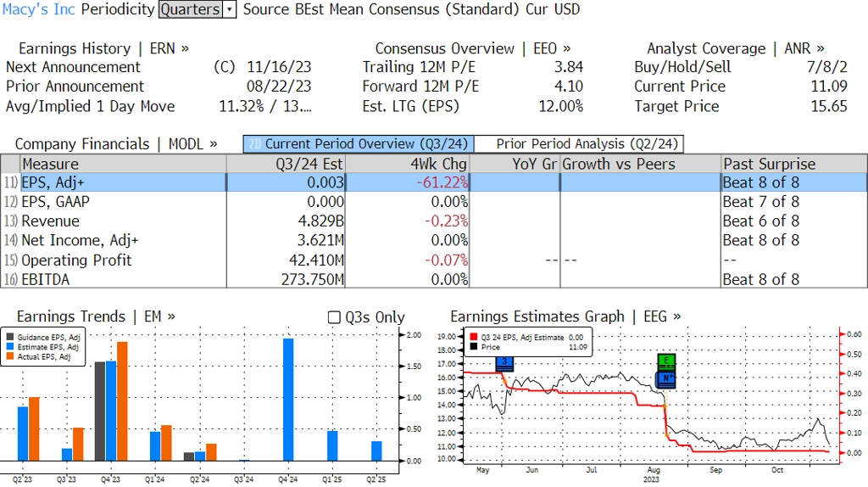Click the red Q3 24 EPS Estimate legend swatch

pos(473,337)
